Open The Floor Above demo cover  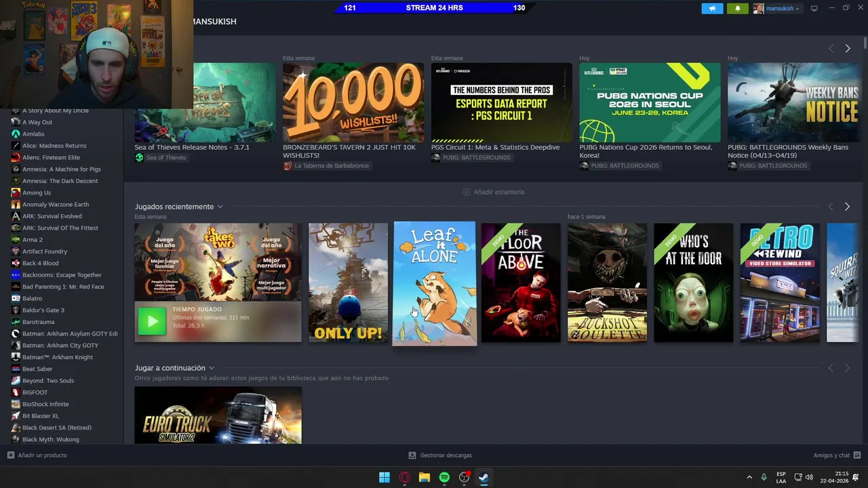[x=521, y=283]
